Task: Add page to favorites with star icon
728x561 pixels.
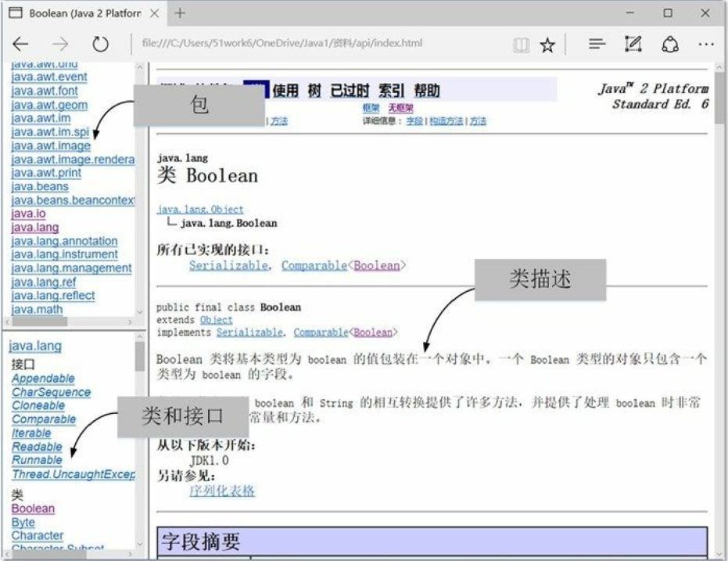Action: (547, 45)
